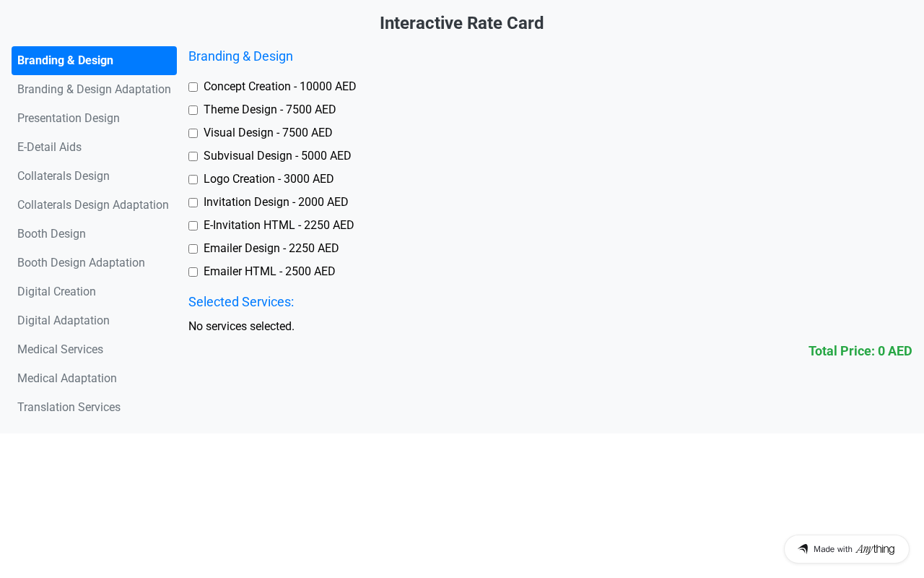Check the Concept Creation checkbox
The image size is (924, 578).
193,87
